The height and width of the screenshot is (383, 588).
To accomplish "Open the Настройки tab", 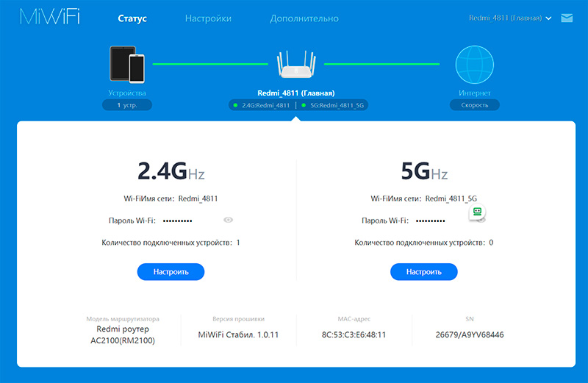I will 208,18.
